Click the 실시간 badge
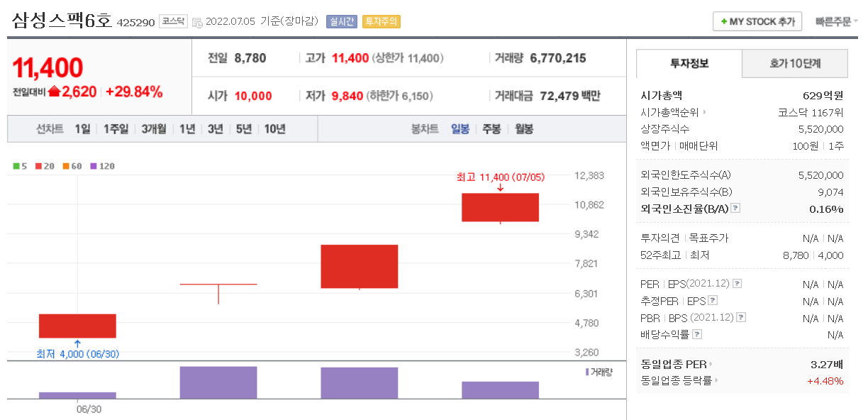 (x=342, y=21)
